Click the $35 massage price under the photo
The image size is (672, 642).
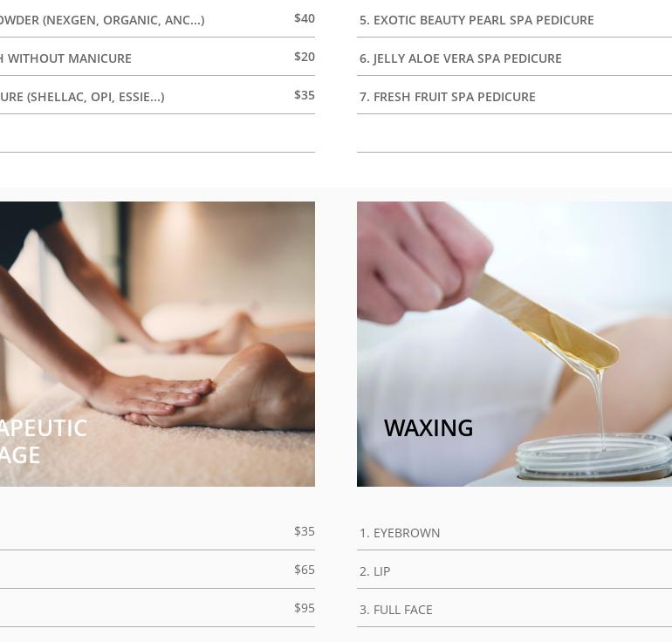click(x=305, y=531)
